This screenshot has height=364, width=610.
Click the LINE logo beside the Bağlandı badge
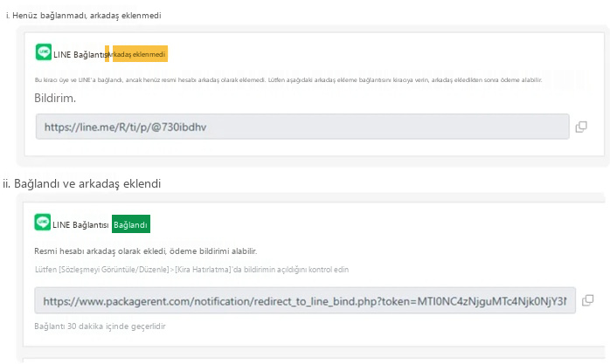(43, 223)
